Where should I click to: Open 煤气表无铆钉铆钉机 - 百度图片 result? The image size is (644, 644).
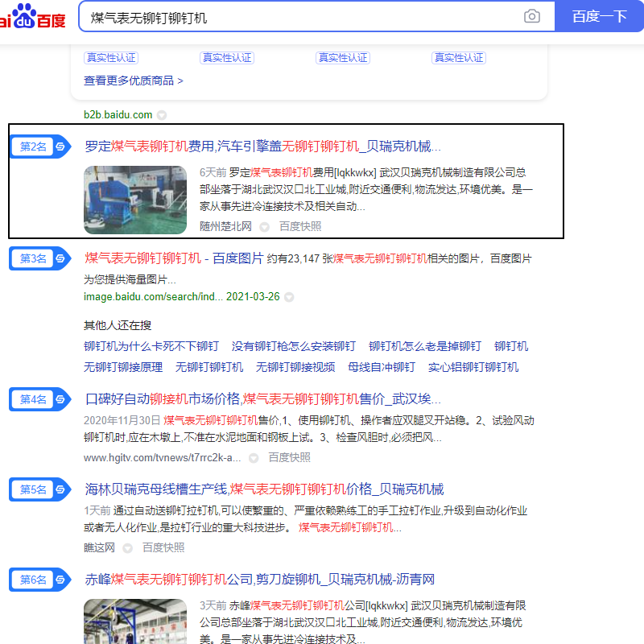[174, 258]
